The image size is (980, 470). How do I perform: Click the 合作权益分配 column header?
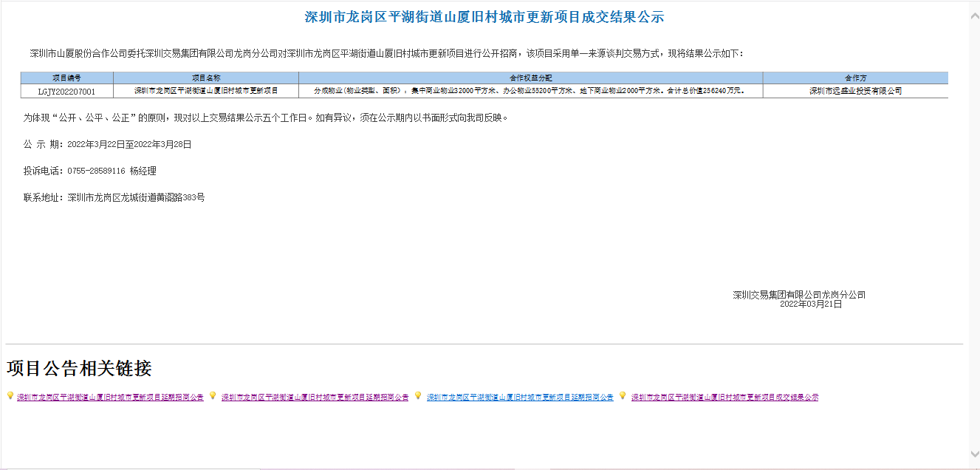click(x=530, y=78)
